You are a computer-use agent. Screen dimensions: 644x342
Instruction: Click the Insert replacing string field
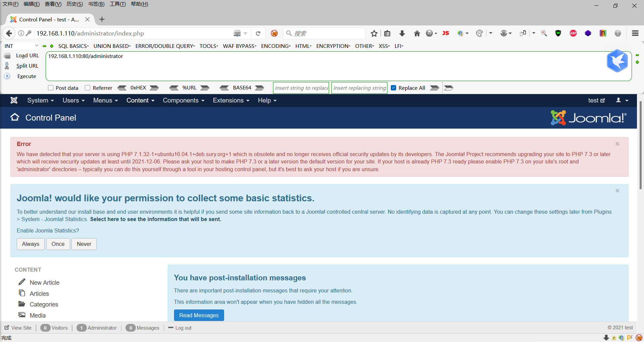pos(359,88)
